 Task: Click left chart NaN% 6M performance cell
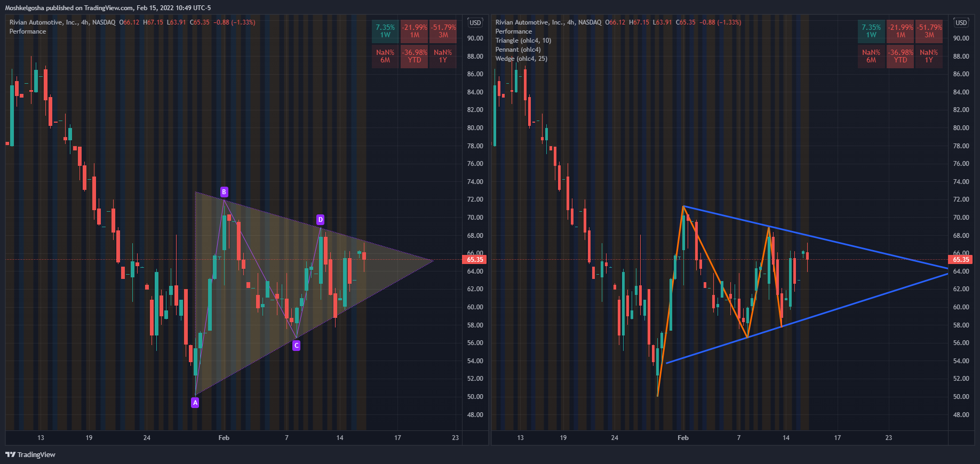(385, 57)
